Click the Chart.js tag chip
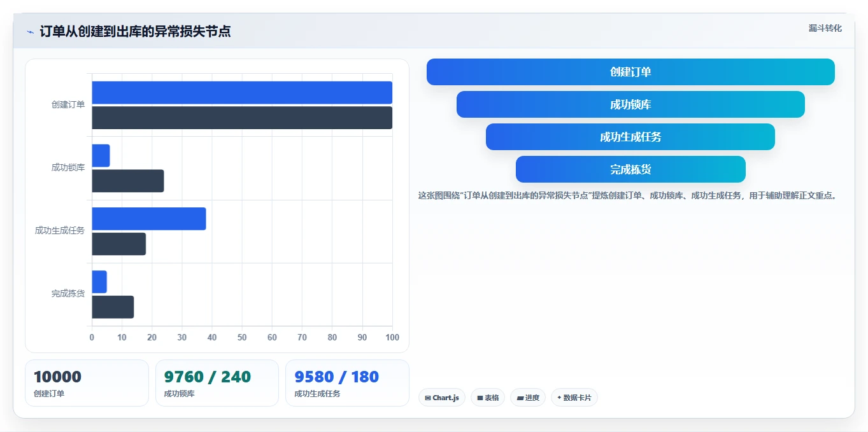 (442, 398)
